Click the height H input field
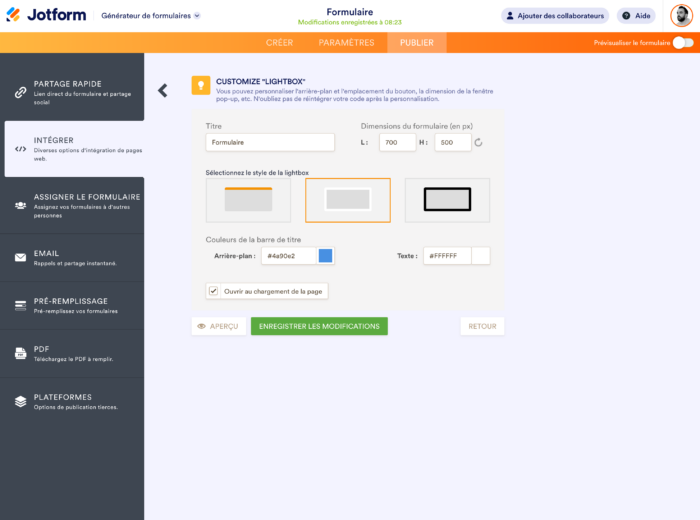Image resolution: width=700 pixels, height=520 pixels. tap(453, 142)
